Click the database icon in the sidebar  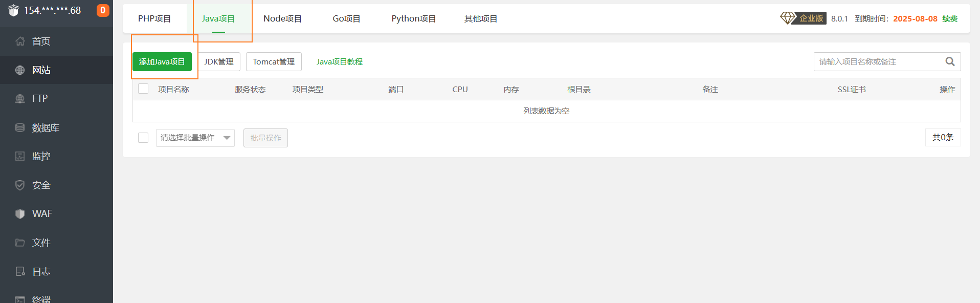[20, 127]
